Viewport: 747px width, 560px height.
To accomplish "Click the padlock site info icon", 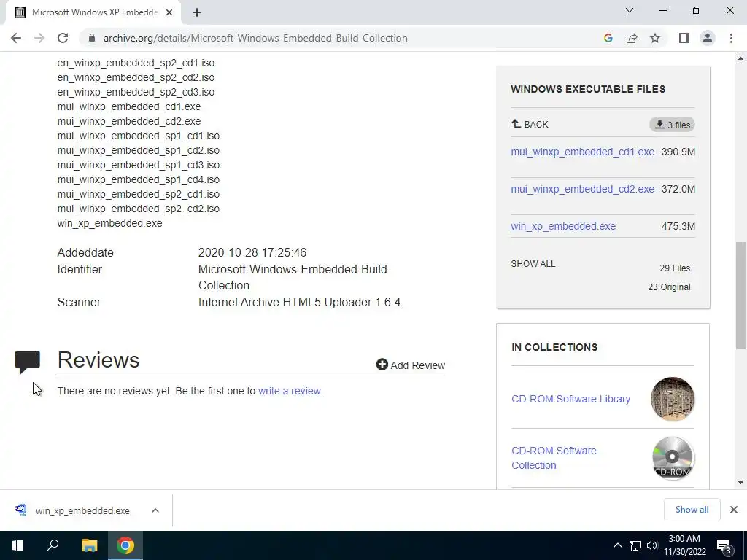I will 92,38.
